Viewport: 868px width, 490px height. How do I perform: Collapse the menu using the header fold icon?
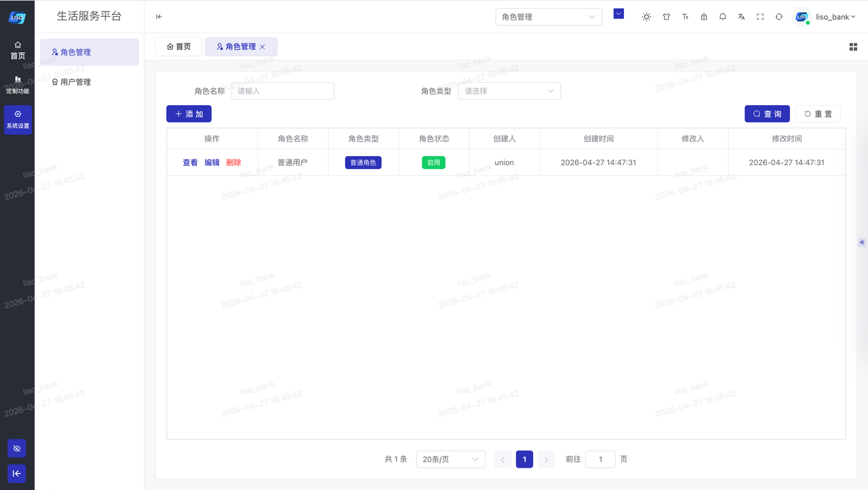click(159, 17)
